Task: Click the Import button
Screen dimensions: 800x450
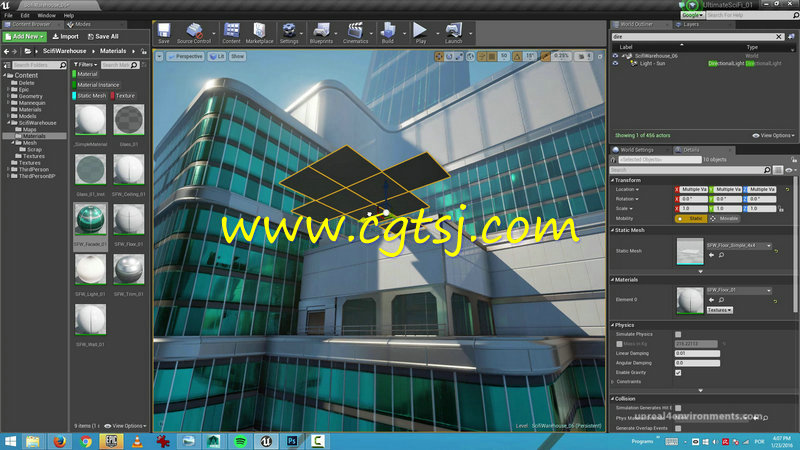Action: pos(65,37)
